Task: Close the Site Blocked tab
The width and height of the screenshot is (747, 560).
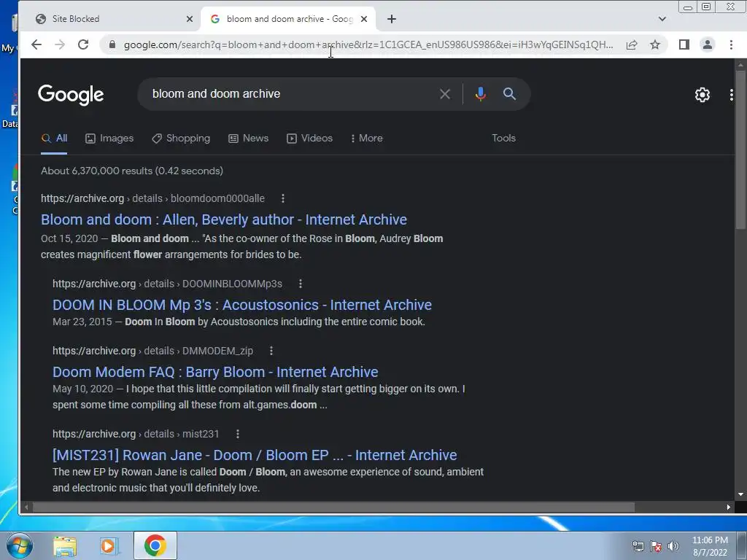Action: coord(190,19)
